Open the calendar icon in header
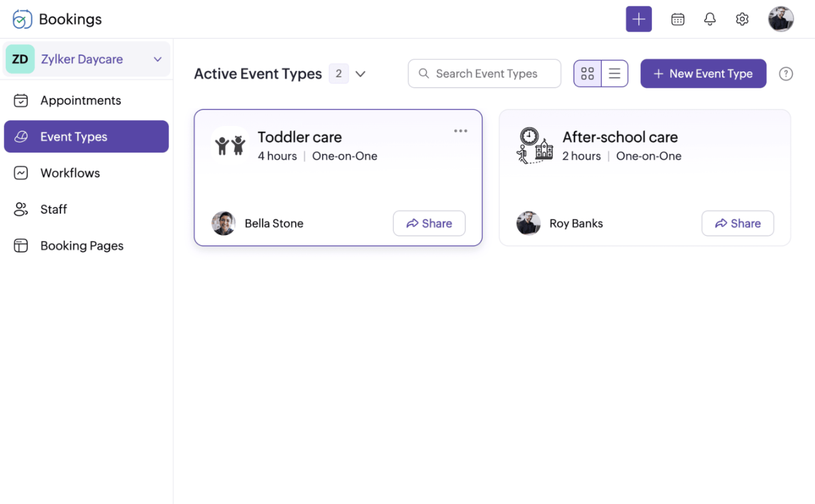Image resolution: width=815 pixels, height=504 pixels. point(677,19)
